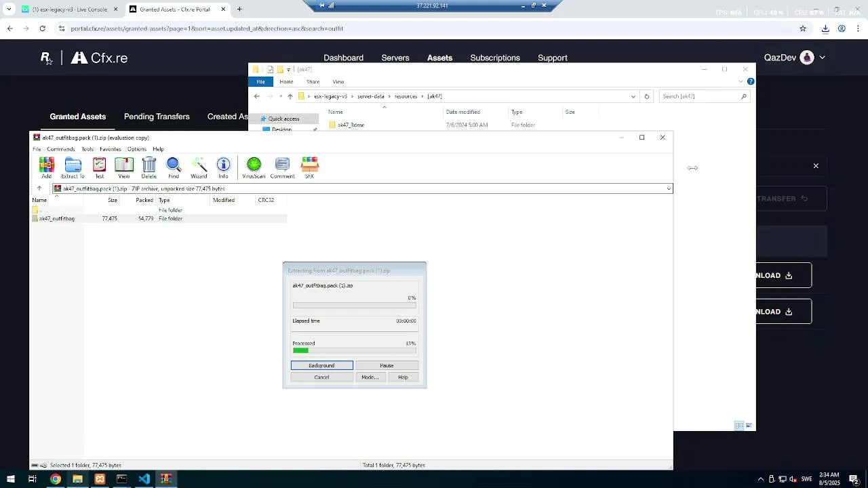This screenshot has height=488, width=868.
Task: Click the Find magnifier icon
Action: [x=174, y=167]
